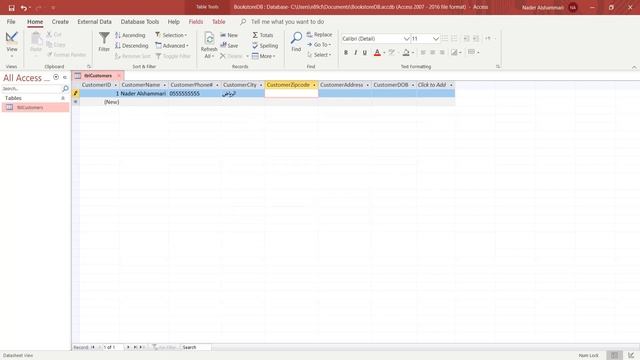Open Text Formatting dialog launcher
This screenshot has width=640, height=360.
point(498,67)
